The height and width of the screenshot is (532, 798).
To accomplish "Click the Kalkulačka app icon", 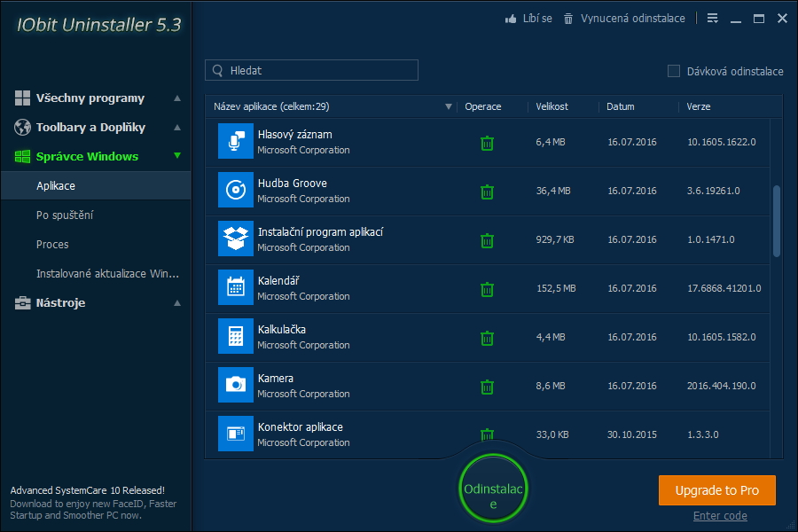I will pos(236,337).
